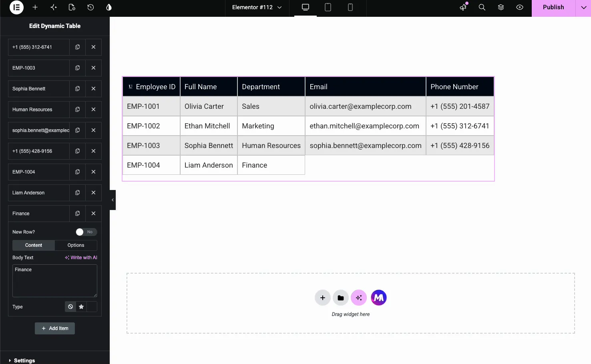Remove the EMP-1003 item
Viewport: 591px width, 364px height.
pyautogui.click(x=93, y=68)
